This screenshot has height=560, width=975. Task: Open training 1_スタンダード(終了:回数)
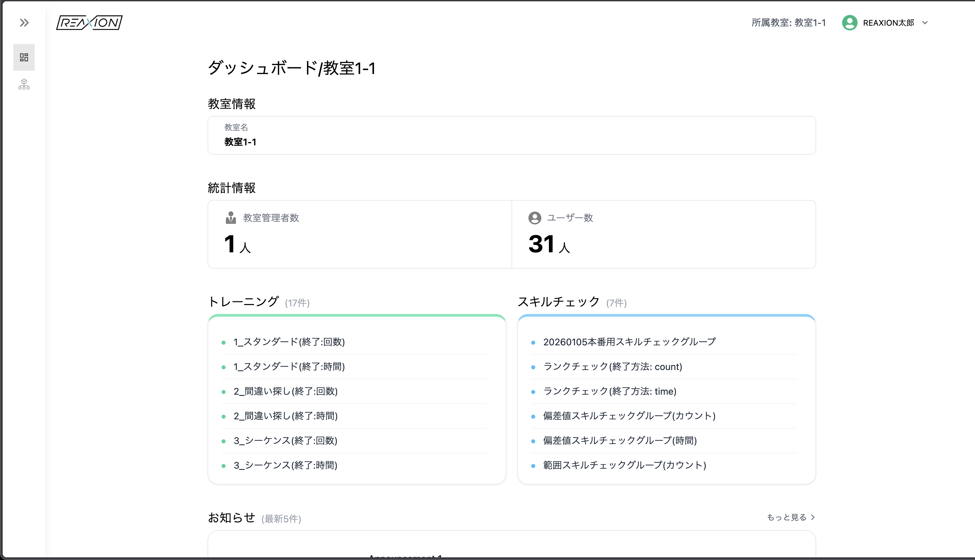(289, 342)
